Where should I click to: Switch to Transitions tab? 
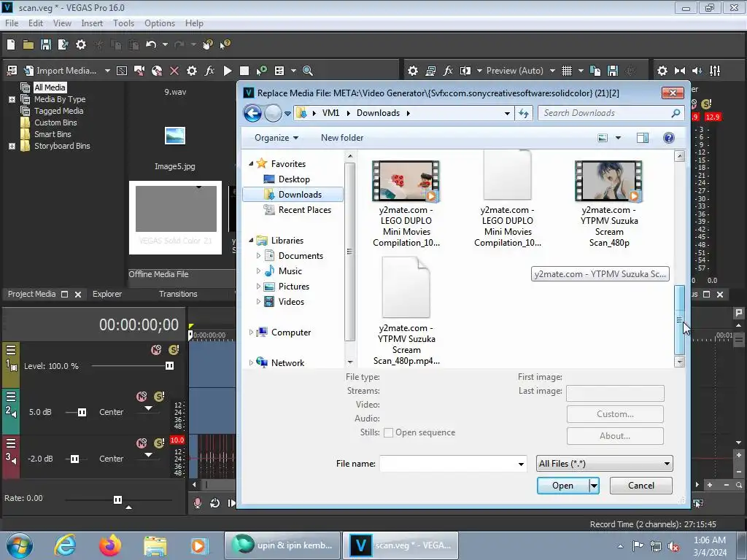178,295
